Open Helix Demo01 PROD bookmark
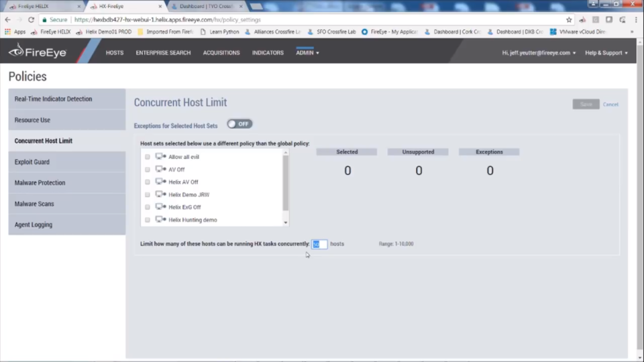This screenshot has width=644, height=362. pyautogui.click(x=104, y=32)
